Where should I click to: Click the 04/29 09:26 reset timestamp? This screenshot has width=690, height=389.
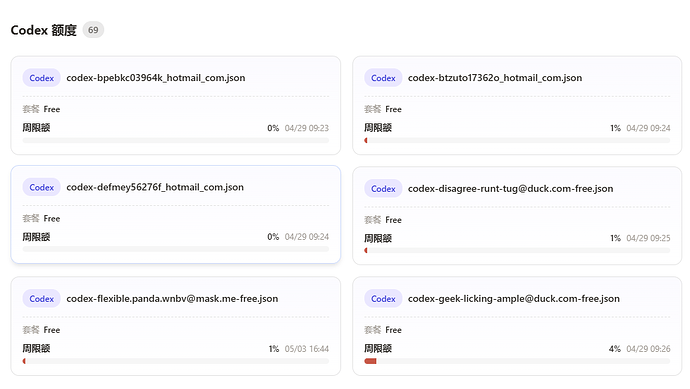[x=648, y=349]
